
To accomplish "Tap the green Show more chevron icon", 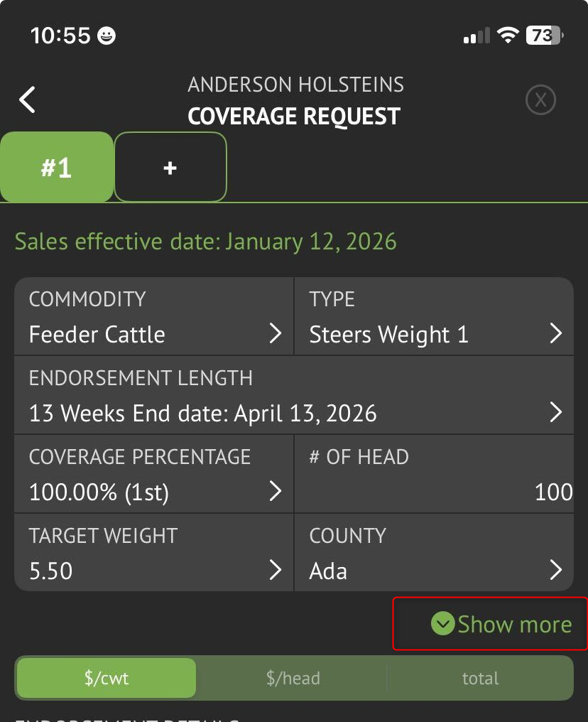I will pos(442,624).
